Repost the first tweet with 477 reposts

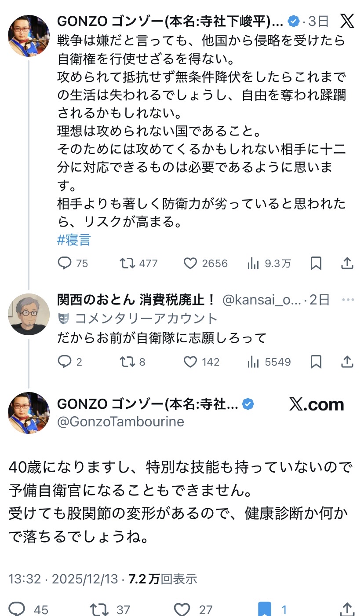tap(128, 263)
